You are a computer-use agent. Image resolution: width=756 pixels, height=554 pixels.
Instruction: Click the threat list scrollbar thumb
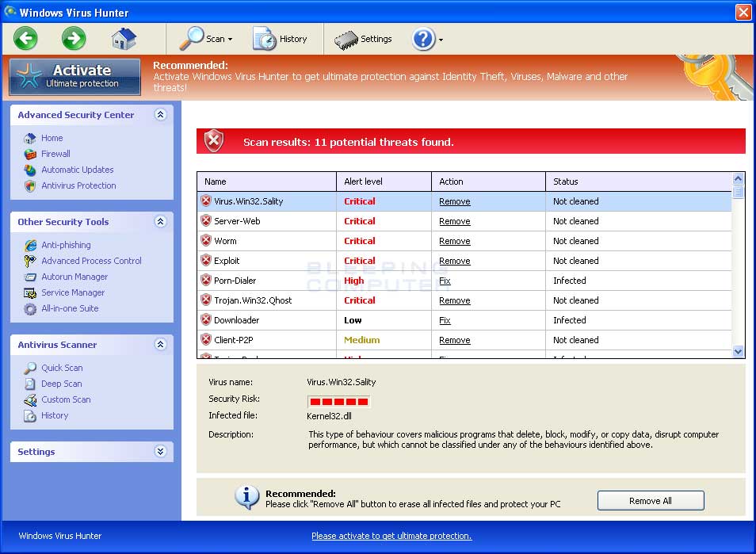click(x=738, y=193)
